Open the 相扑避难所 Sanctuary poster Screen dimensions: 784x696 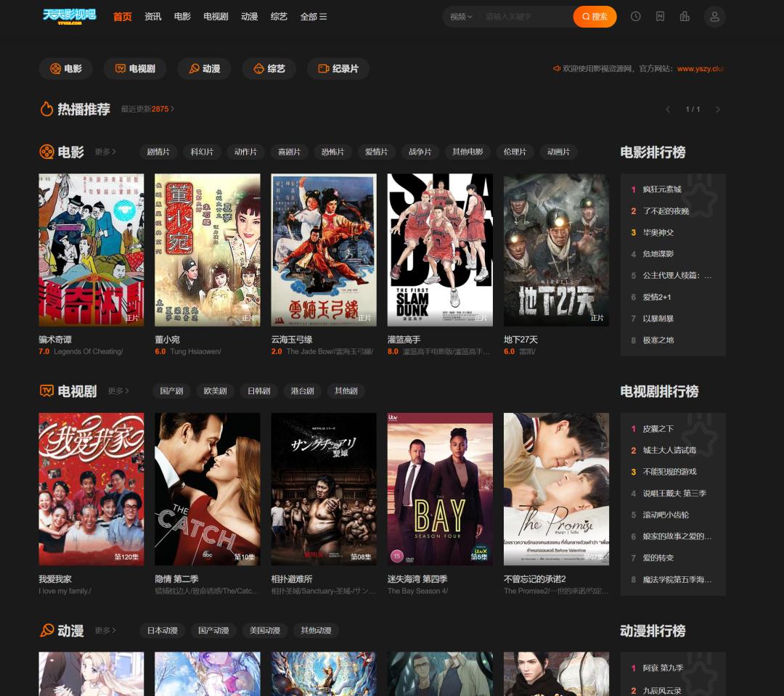324,489
